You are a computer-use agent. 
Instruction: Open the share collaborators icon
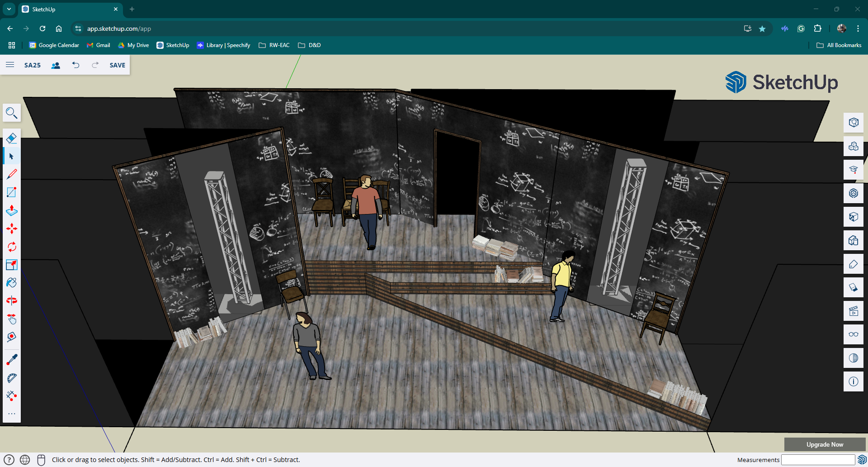(56, 65)
